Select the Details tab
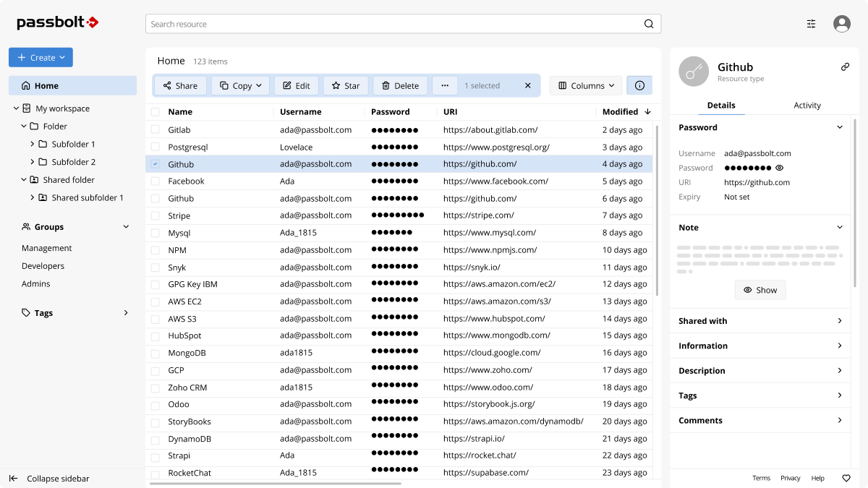This screenshot has height=488, width=868. point(721,105)
